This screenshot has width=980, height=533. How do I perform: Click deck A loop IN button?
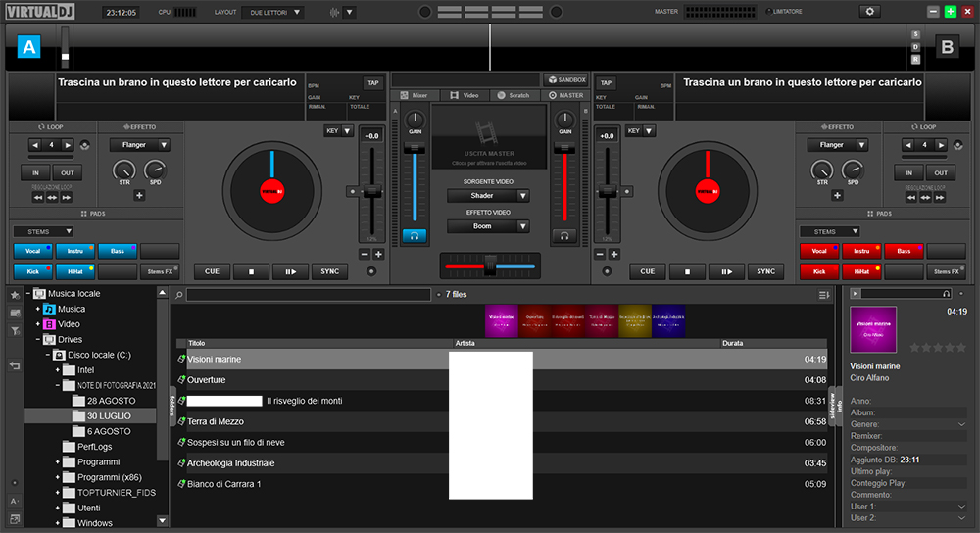35,173
